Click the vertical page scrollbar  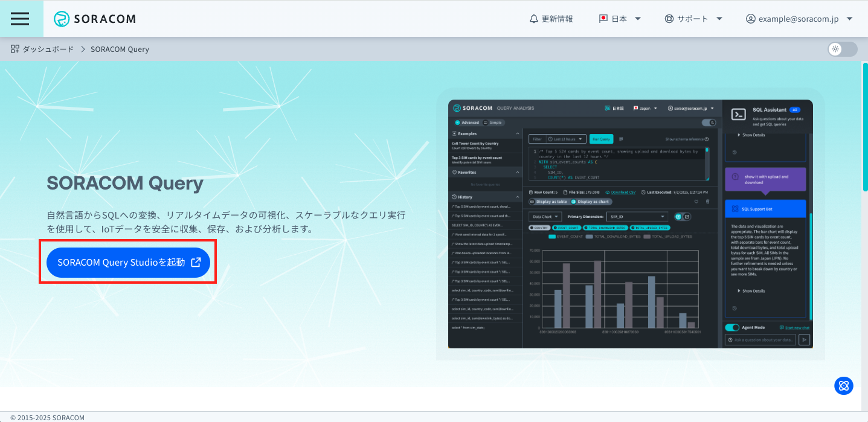tap(864, 127)
